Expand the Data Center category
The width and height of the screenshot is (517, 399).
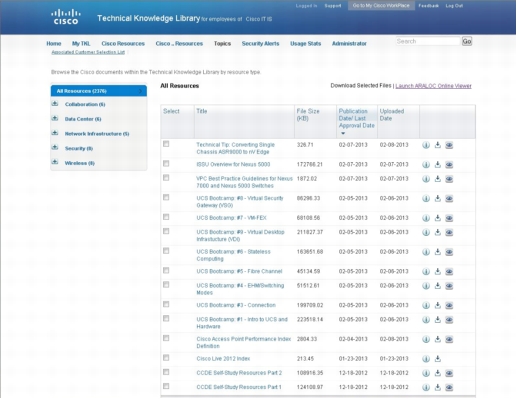55,118
